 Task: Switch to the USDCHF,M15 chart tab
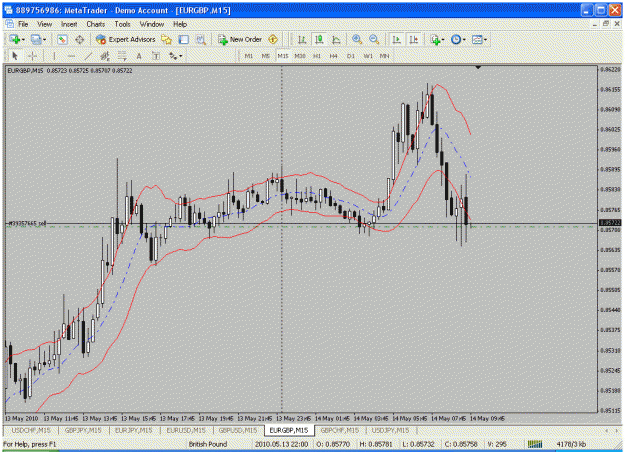click(31, 430)
